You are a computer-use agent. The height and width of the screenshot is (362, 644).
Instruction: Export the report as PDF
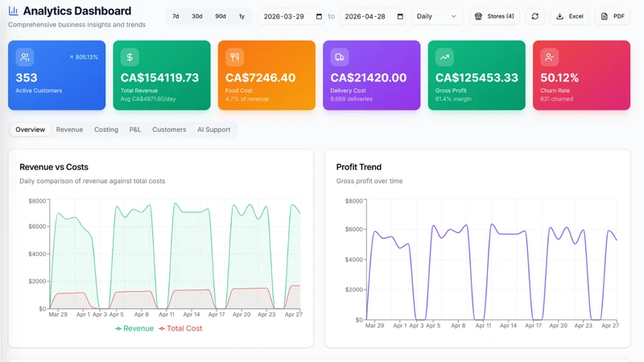613,16
